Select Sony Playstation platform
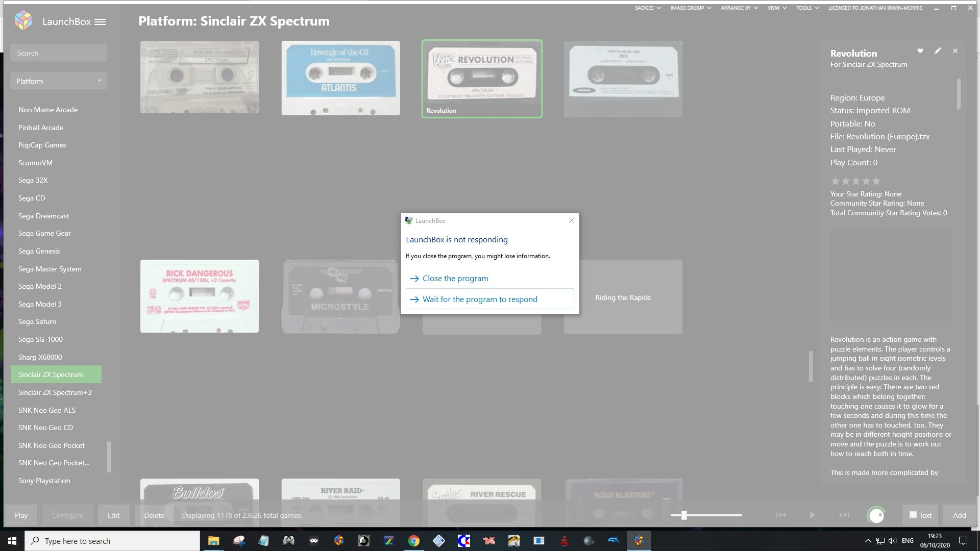 point(44,481)
